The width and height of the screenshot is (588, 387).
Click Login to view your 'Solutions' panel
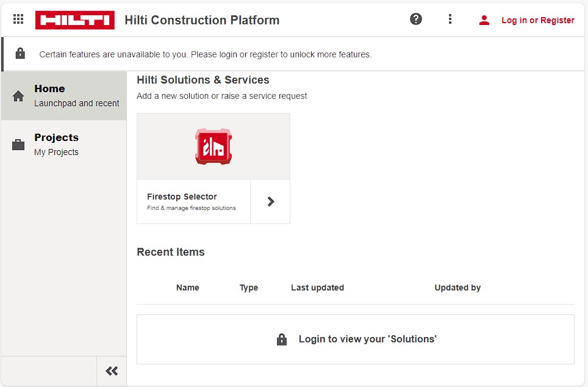tap(356, 339)
